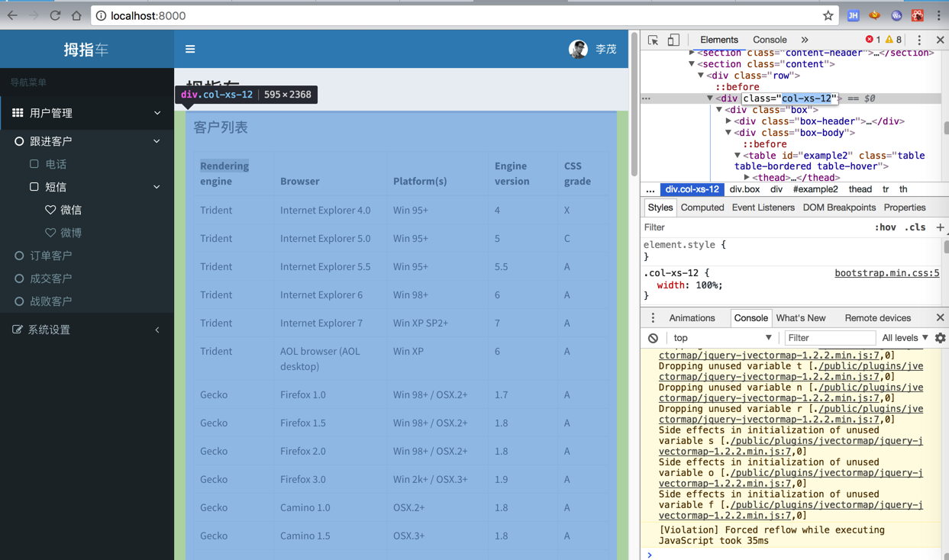The height and width of the screenshot is (560, 949).
Task: Click the red error count badge
Action: 873,40
